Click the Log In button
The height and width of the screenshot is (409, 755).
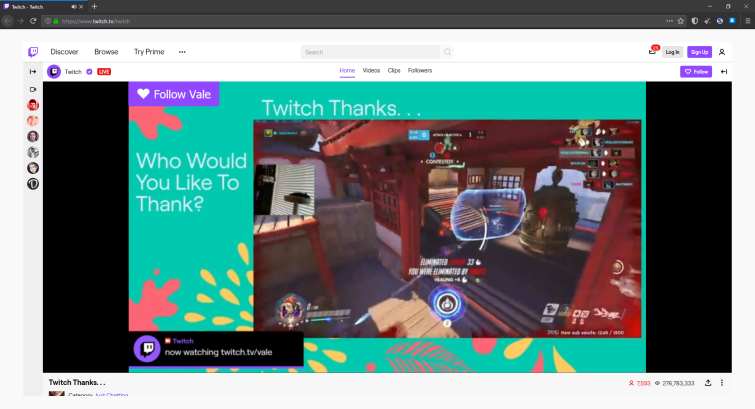tap(672, 52)
